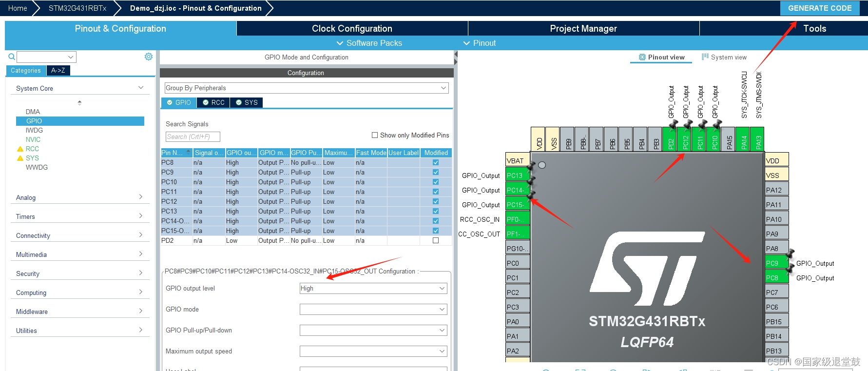Click the search magnifier icon
This screenshot has width=868, height=371.
12,57
